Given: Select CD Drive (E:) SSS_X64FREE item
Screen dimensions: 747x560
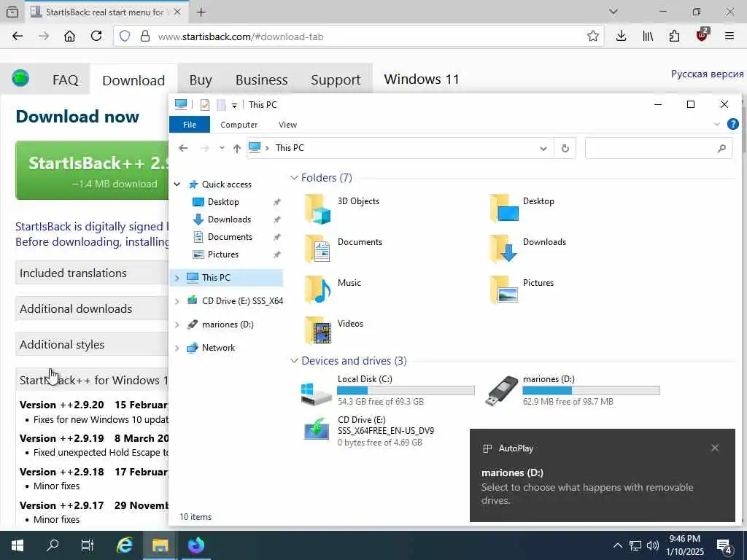Looking at the screenshot, I should [369, 431].
